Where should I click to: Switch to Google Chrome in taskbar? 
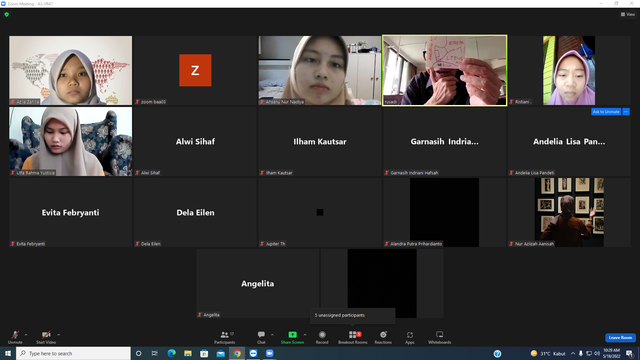pos(237,353)
